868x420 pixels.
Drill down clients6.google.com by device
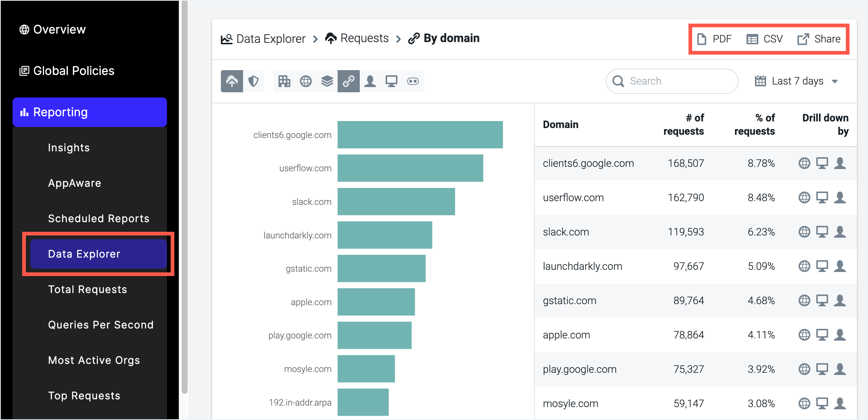point(823,163)
